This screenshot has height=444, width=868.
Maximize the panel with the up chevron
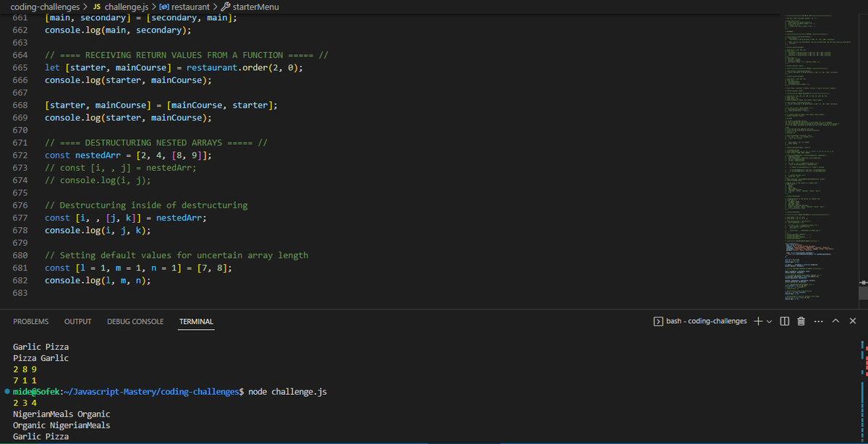(x=835, y=321)
